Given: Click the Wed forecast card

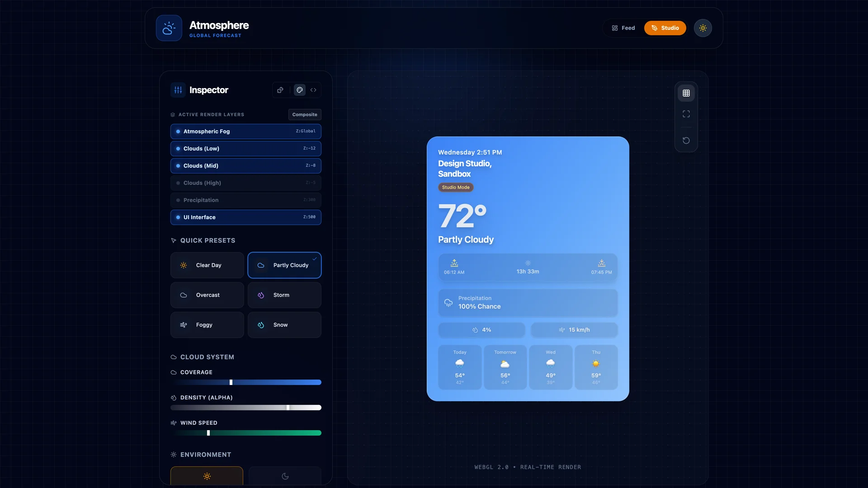Looking at the screenshot, I should 551,367.
